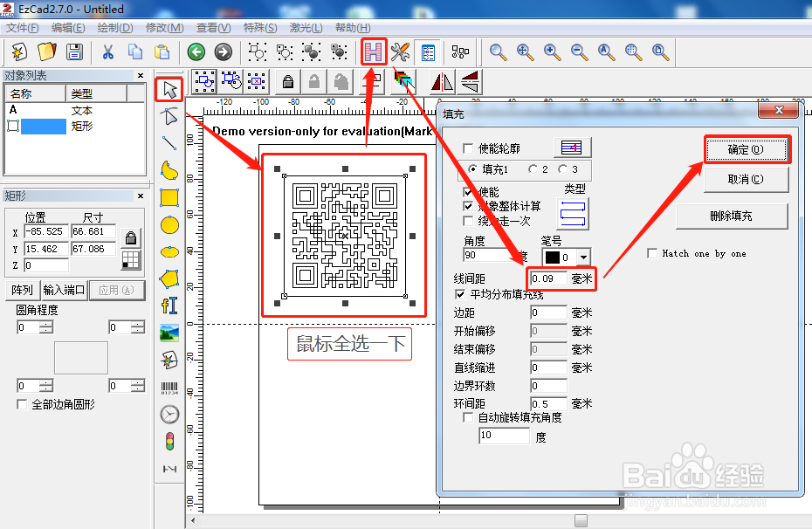Screen dimensions: 812x529
Task: Toggle 平均分布填充线 checkbox
Action: tap(460, 294)
